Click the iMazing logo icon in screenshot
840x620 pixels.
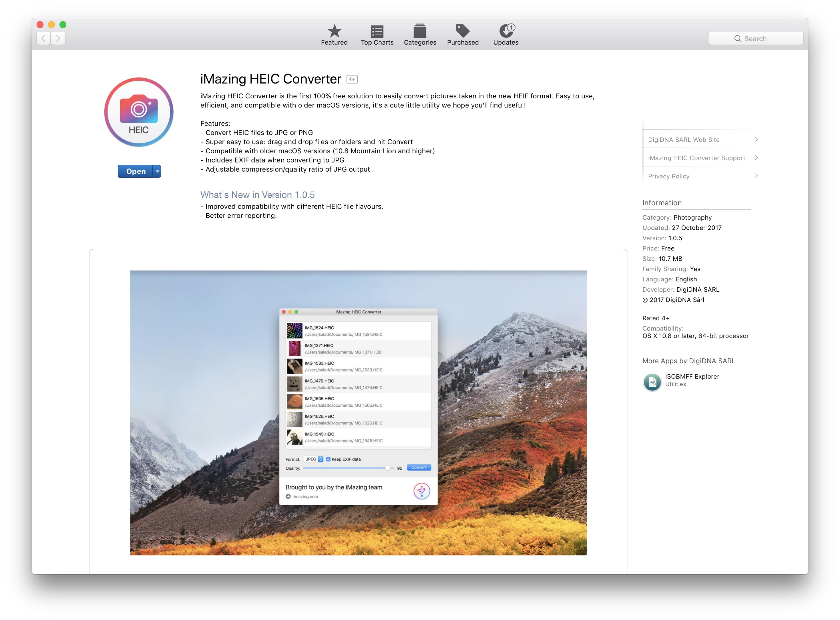tap(421, 491)
